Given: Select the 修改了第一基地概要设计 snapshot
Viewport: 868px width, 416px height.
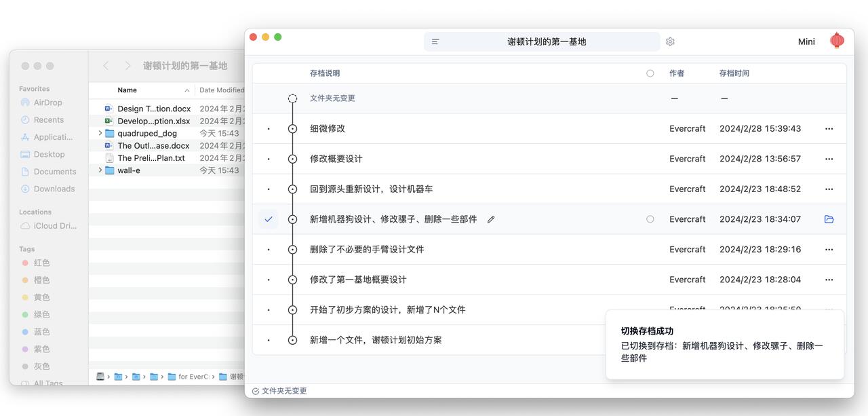Looking at the screenshot, I should (x=358, y=280).
